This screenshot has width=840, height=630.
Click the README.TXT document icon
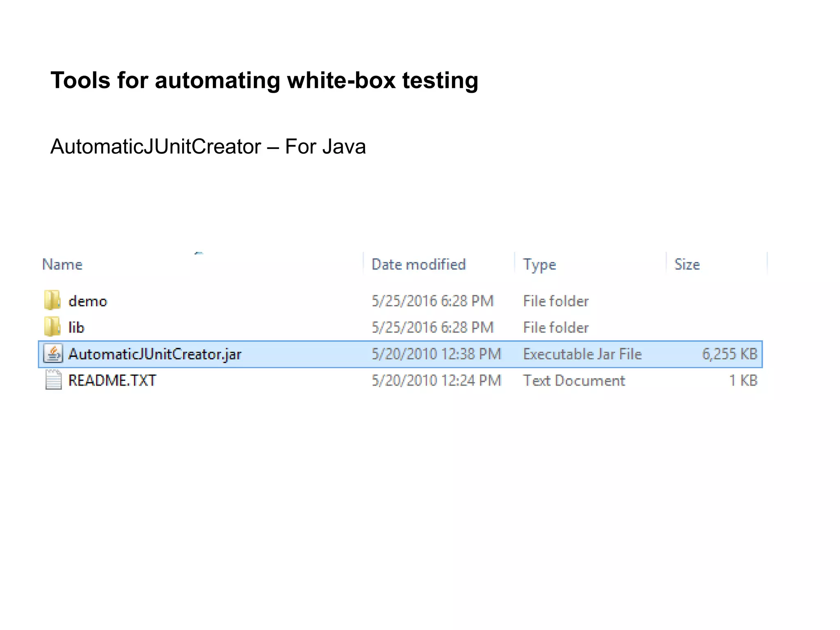53,380
